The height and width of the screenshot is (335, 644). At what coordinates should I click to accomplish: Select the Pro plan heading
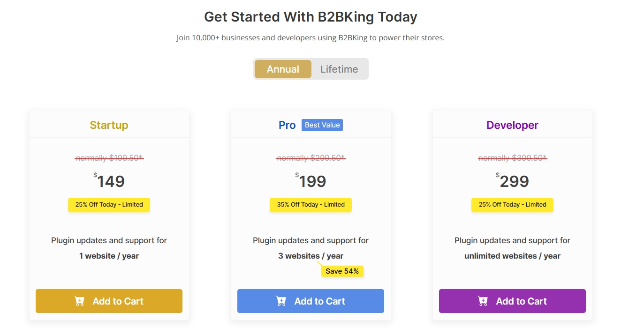pos(287,125)
